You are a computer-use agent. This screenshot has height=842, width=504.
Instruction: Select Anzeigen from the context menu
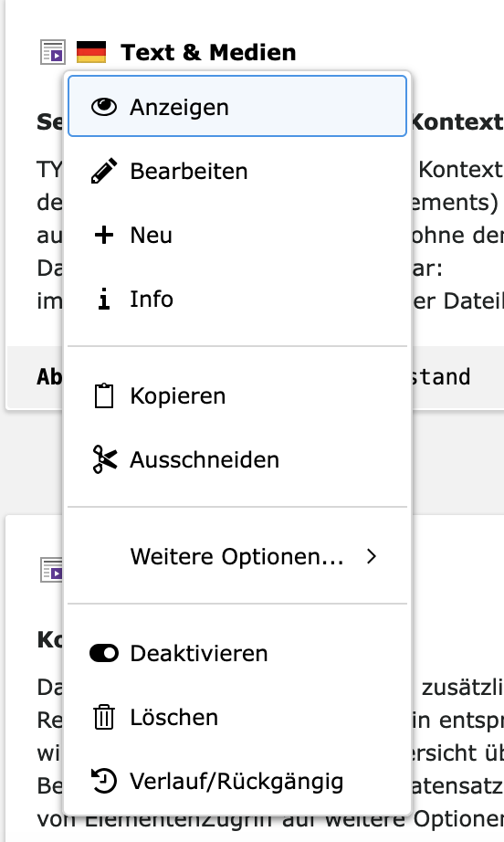coord(237,106)
